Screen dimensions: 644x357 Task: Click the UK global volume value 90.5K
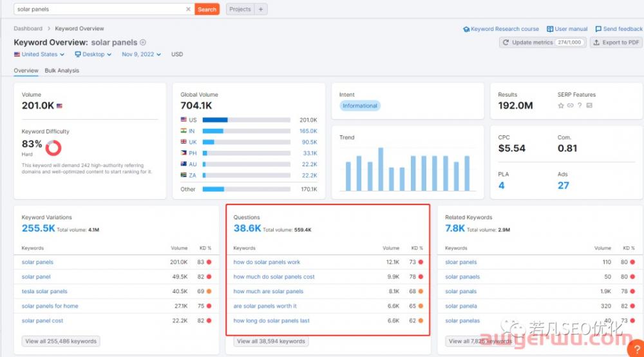point(309,142)
